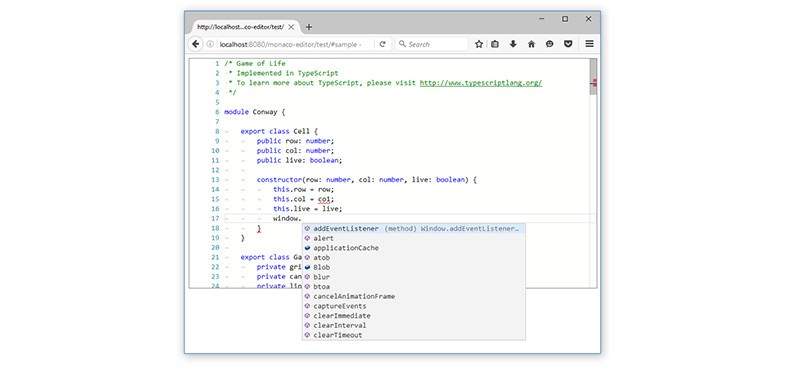
Task: Click the editor vertical scrollbar thumb
Action: (593, 77)
